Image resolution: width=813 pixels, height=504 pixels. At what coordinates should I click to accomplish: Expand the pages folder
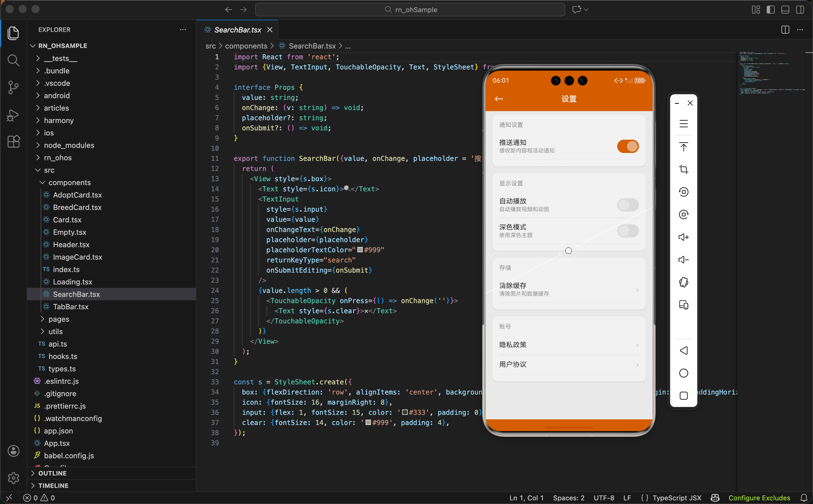[x=59, y=319]
